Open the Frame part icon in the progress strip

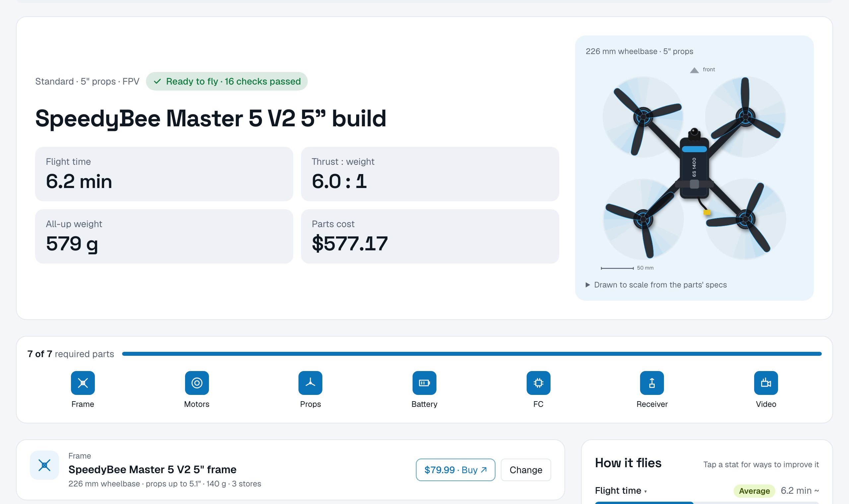pos(83,383)
